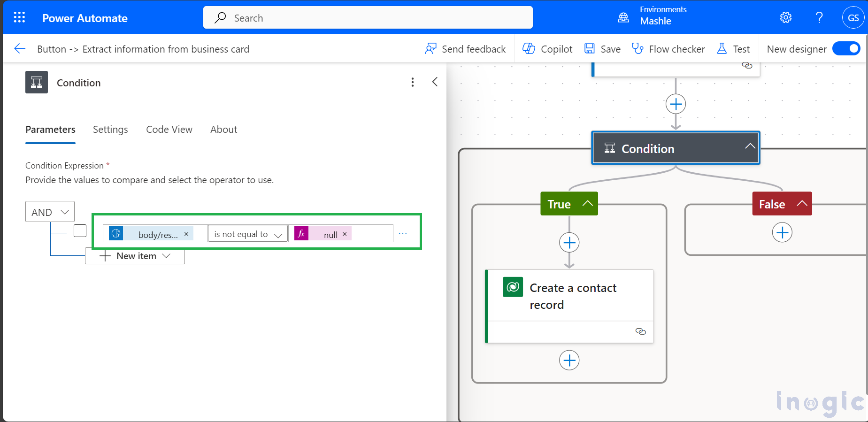Viewport: 868px width, 422px height.
Task: Go back with the left arrow
Action: point(20,48)
